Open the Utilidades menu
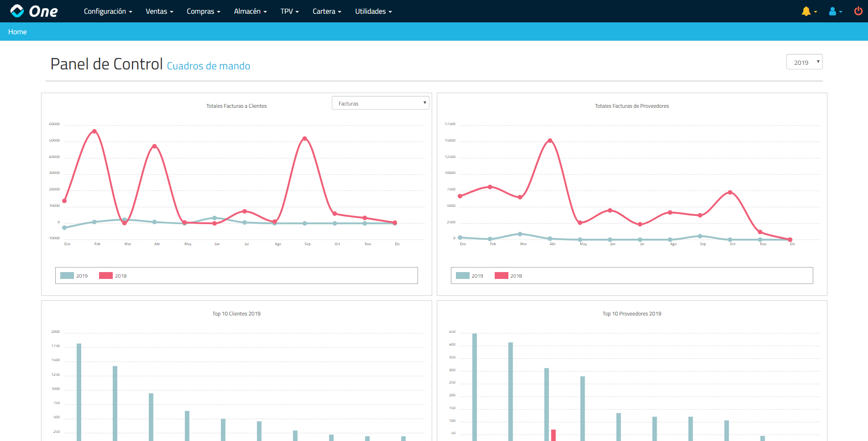Screen dimensions: 868x441 pos(373,11)
